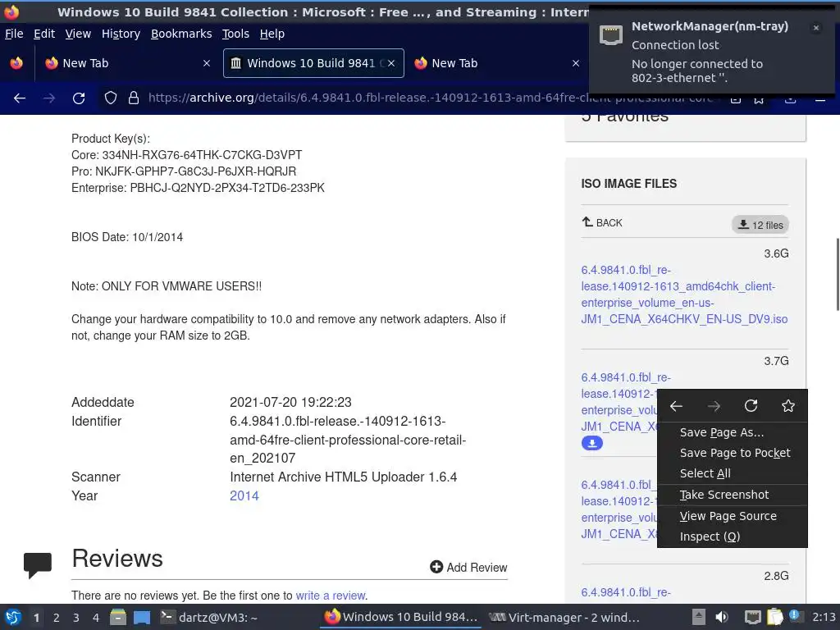The height and width of the screenshot is (630, 840).
Task: Click the write a review link
Action: tap(331, 596)
